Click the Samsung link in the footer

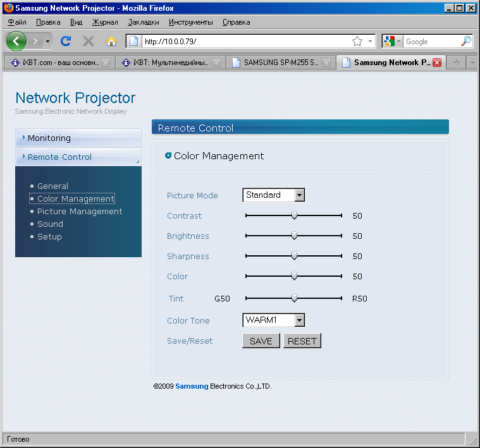point(192,386)
